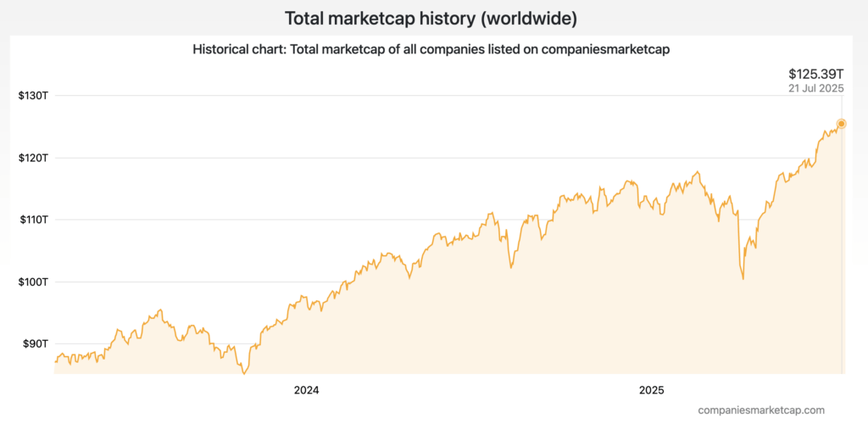
Task: Click the "Total marketcap history (worldwide)" title
Action: pos(433,18)
